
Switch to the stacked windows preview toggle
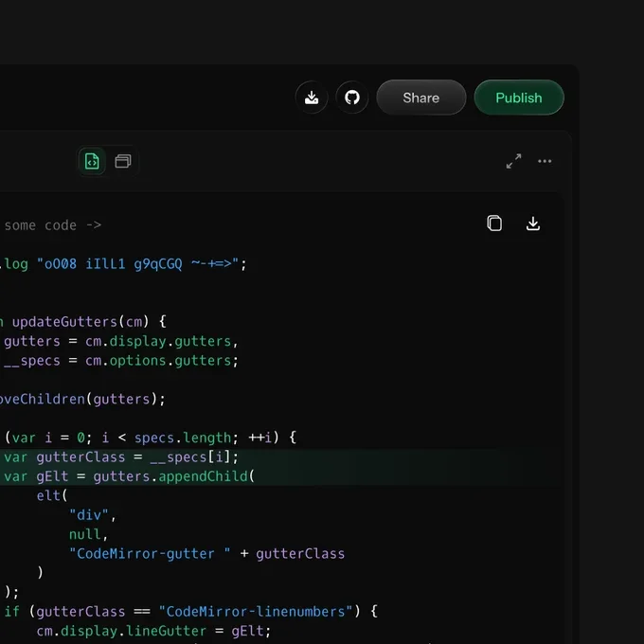click(123, 161)
